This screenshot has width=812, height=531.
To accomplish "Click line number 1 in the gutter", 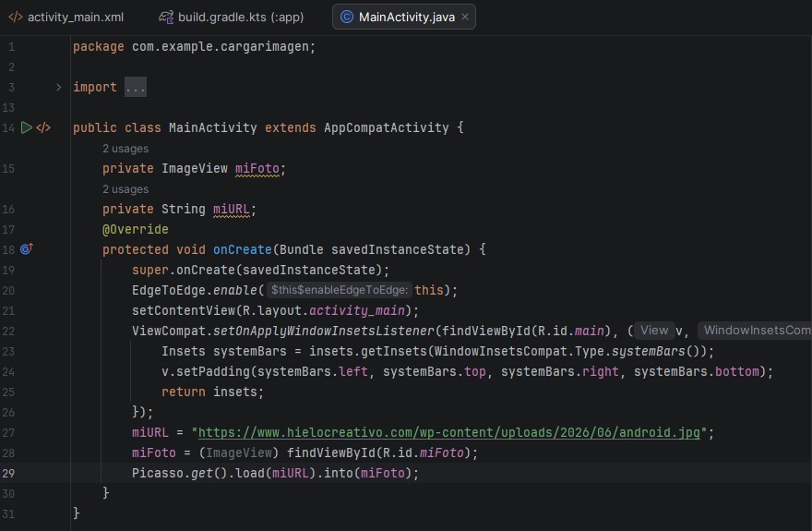I will coord(11,46).
